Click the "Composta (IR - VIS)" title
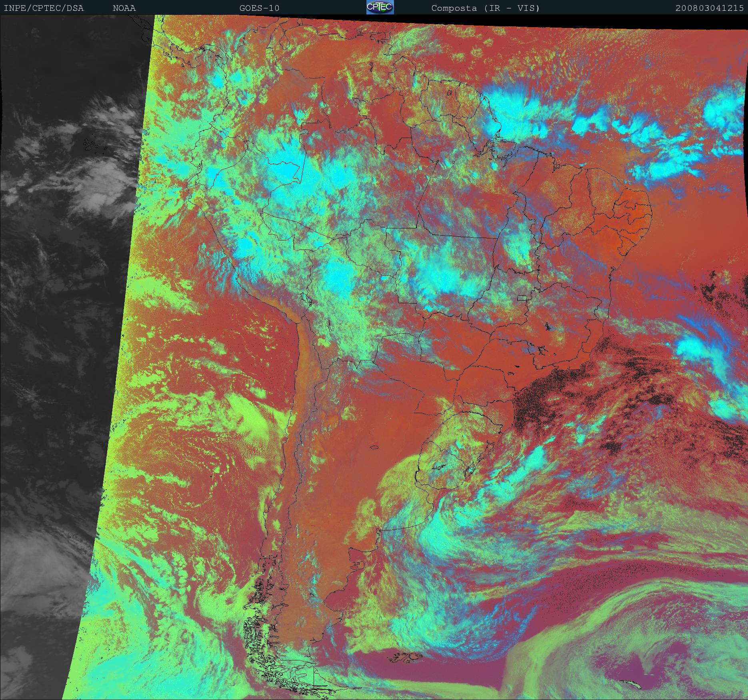The image size is (748, 700). (x=486, y=8)
